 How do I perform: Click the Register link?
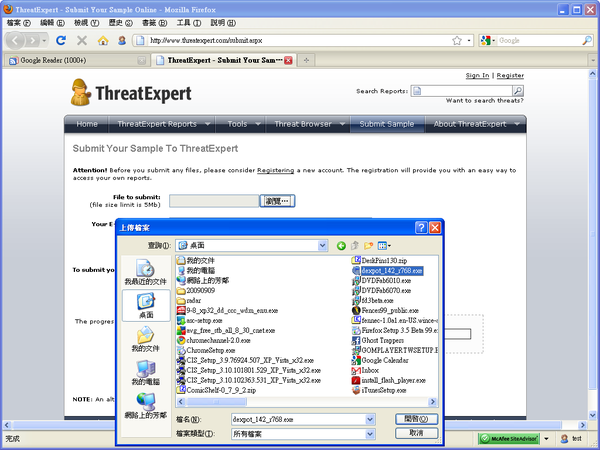pos(510,75)
